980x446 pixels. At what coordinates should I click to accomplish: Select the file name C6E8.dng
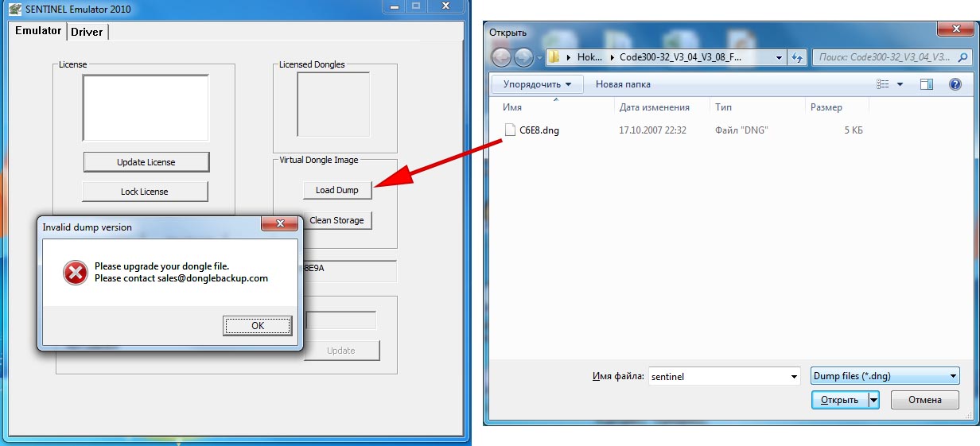coord(539,130)
